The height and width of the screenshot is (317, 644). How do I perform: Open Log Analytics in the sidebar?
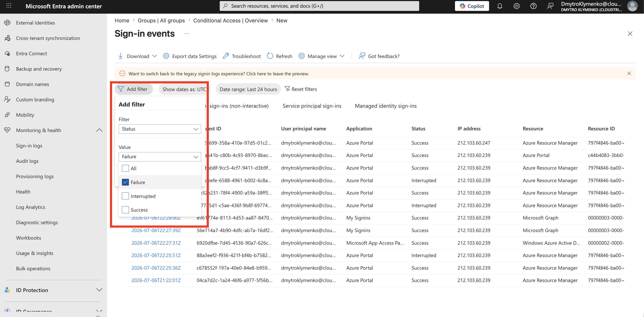point(30,207)
